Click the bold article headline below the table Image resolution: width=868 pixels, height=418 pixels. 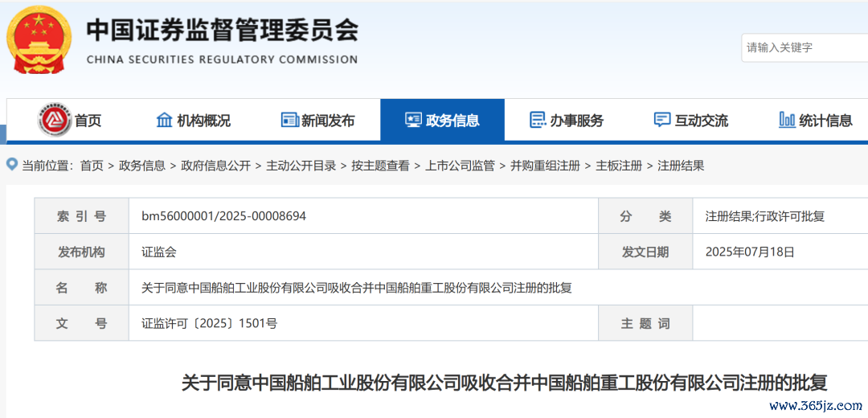click(x=504, y=383)
